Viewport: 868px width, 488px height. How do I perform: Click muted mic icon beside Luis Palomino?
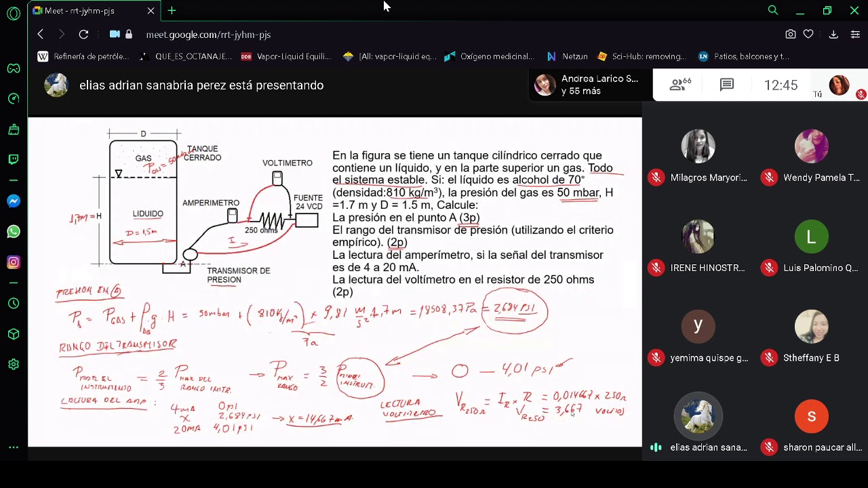click(x=769, y=268)
